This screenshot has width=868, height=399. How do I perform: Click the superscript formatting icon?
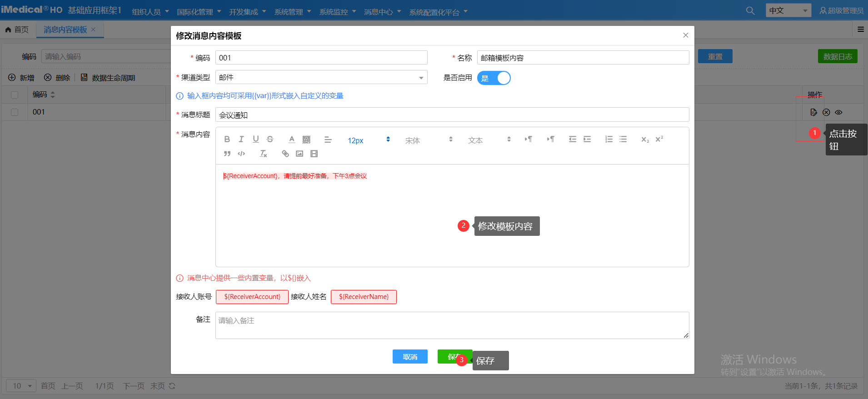[659, 139]
